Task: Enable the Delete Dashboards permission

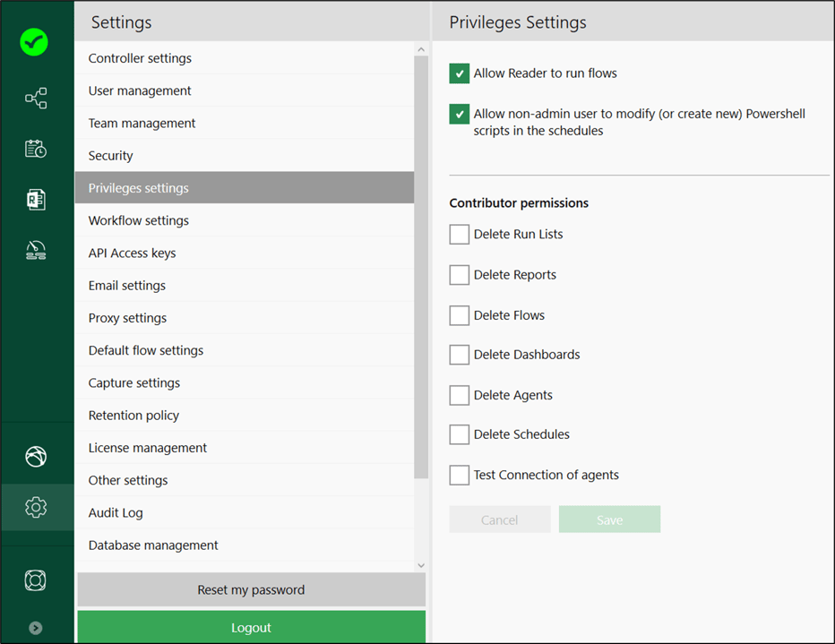Action: [x=459, y=355]
